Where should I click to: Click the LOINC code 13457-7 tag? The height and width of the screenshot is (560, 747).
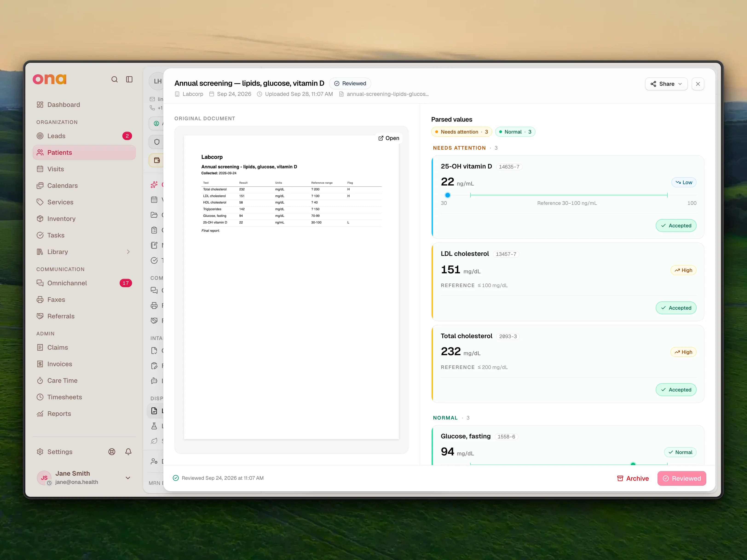coord(506,254)
